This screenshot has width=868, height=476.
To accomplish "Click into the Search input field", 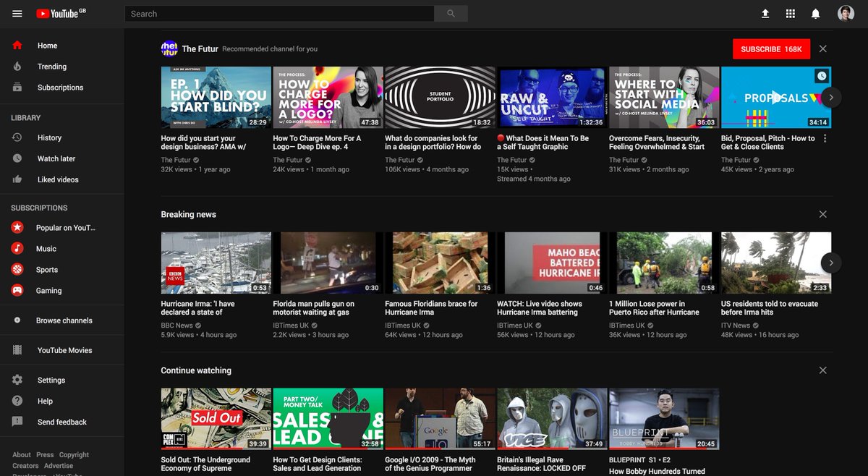I will point(279,14).
